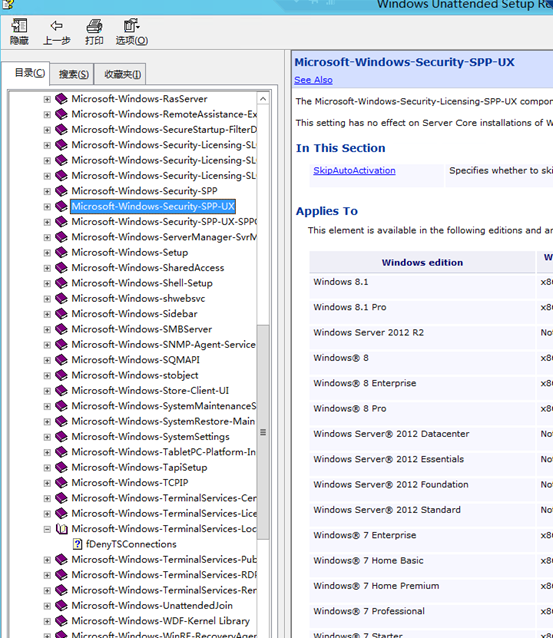
Task: Click the Windows edition column header
Action: click(422, 262)
